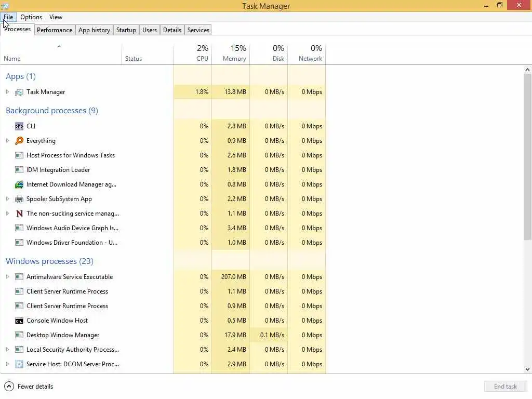The width and height of the screenshot is (532, 399).
Task: Select the Apps (1) group header
Action: click(x=21, y=76)
